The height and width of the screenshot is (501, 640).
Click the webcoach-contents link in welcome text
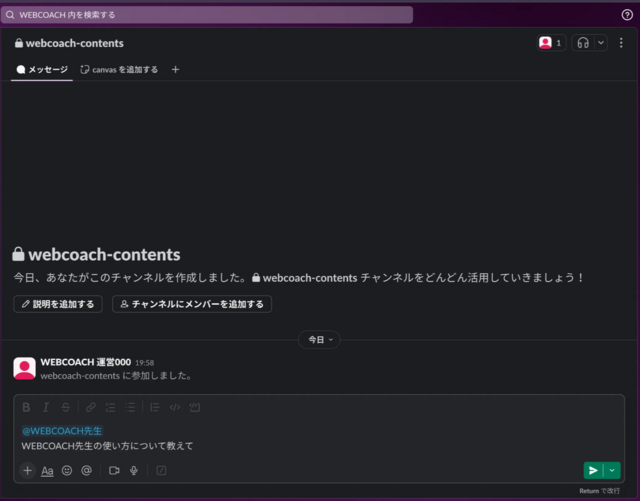(304, 278)
